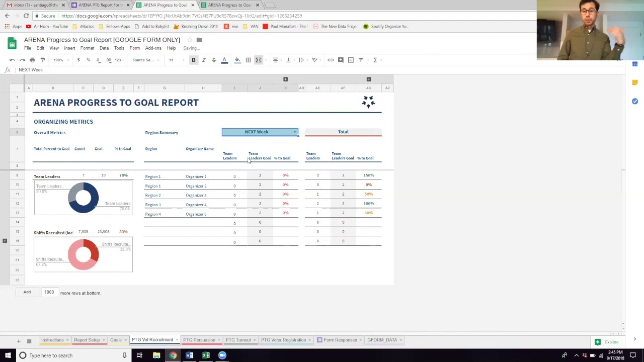Screen dimensions: 644x362
Task: Click the browser reload icon
Action: pyautogui.click(x=26, y=16)
